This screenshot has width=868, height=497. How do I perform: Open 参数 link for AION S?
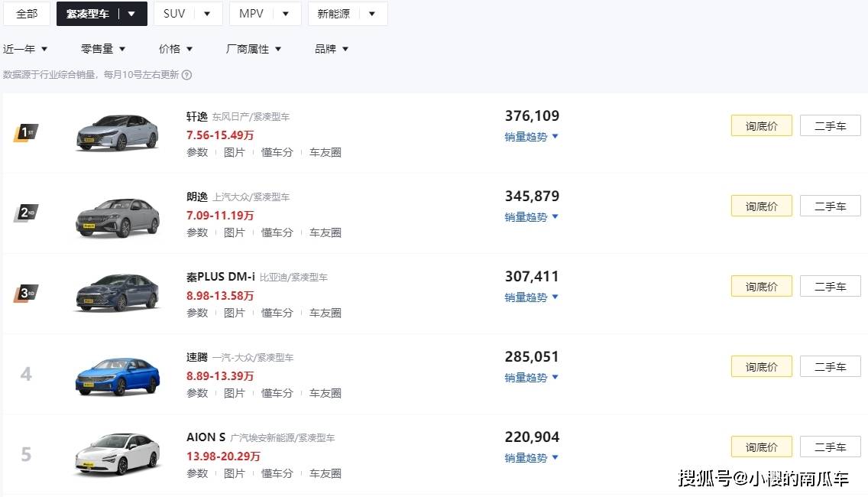coord(197,474)
